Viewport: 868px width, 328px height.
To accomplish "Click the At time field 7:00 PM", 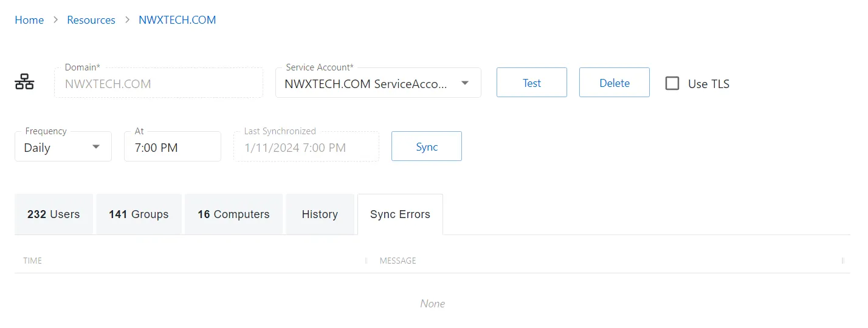I will point(173,146).
